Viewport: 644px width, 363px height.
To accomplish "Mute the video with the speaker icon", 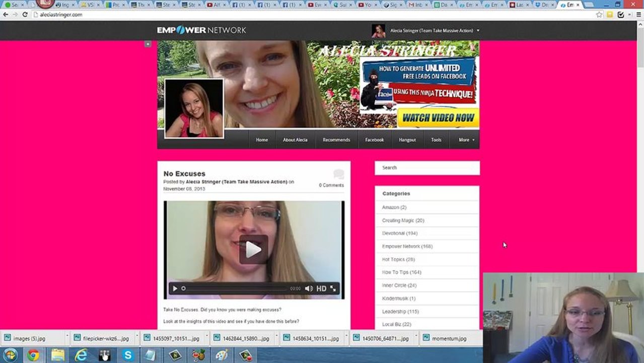I will click(x=309, y=288).
